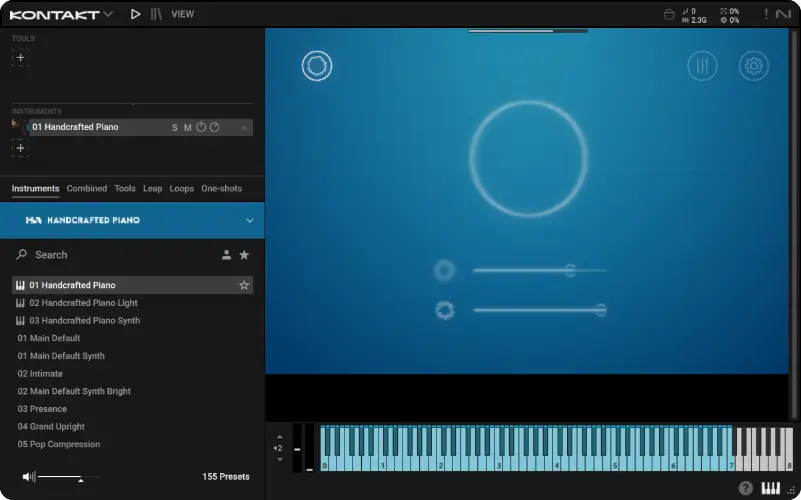
Task: Select 03 Handcrafted Piano Synth preset
Action: (132, 321)
